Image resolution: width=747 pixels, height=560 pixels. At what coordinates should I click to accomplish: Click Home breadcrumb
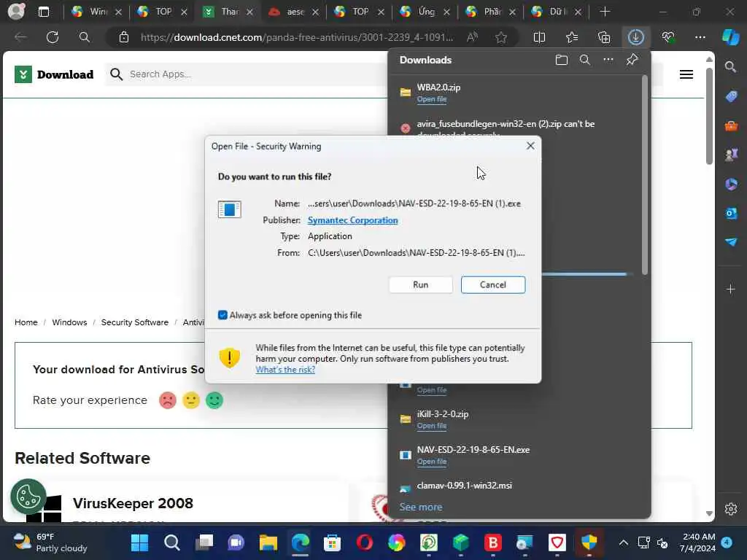pyautogui.click(x=26, y=322)
